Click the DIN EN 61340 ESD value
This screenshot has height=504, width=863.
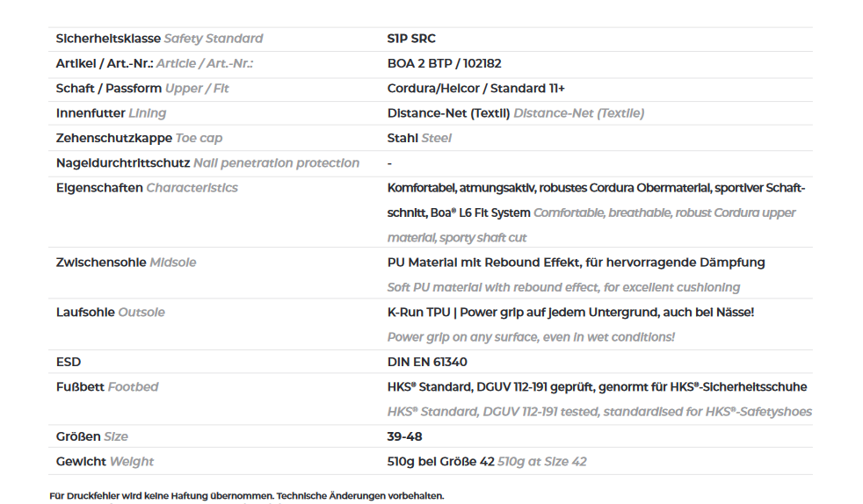pyautogui.click(x=427, y=363)
